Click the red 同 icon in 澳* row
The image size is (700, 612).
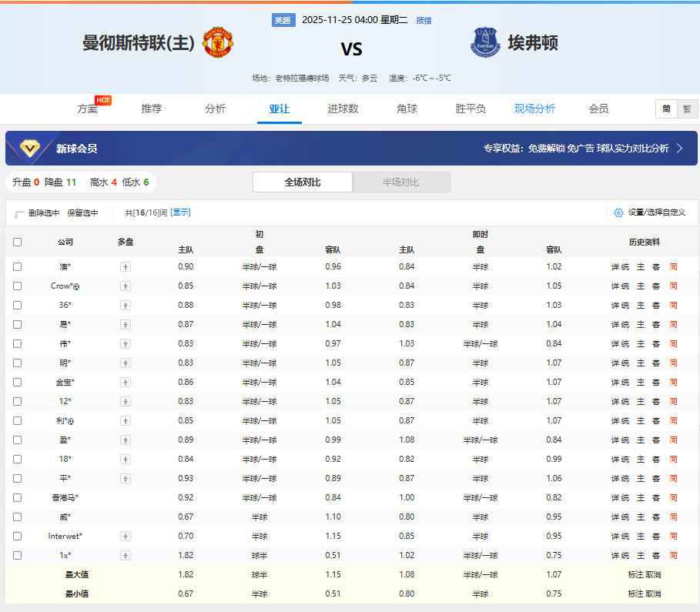click(673, 267)
